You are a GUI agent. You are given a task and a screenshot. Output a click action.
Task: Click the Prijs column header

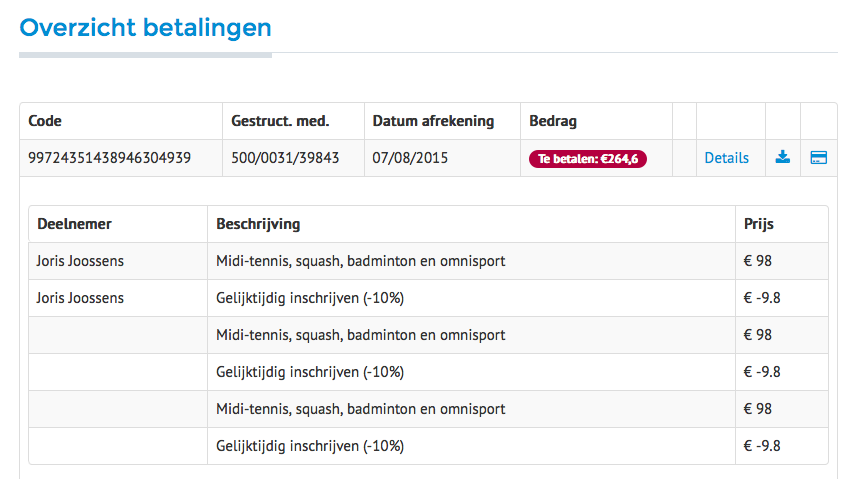click(759, 224)
